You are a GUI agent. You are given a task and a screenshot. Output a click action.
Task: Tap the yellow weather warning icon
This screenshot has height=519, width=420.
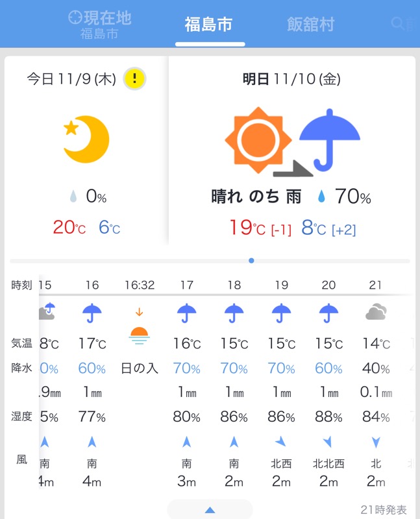click(134, 78)
